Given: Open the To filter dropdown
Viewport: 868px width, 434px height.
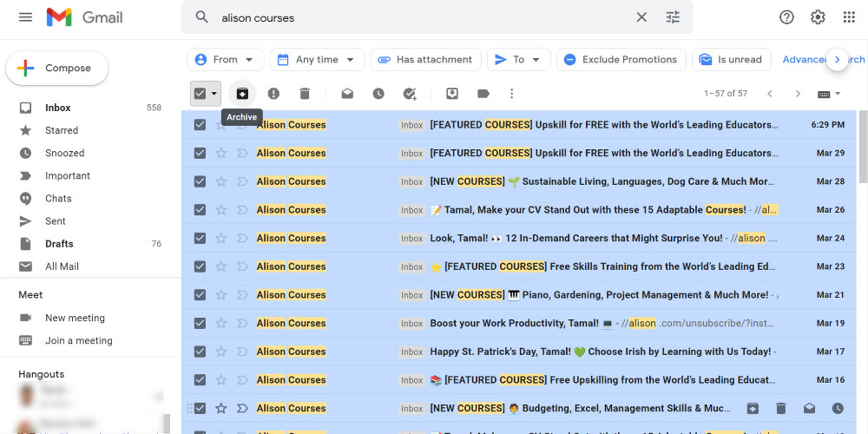Looking at the screenshot, I should tap(519, 59).
